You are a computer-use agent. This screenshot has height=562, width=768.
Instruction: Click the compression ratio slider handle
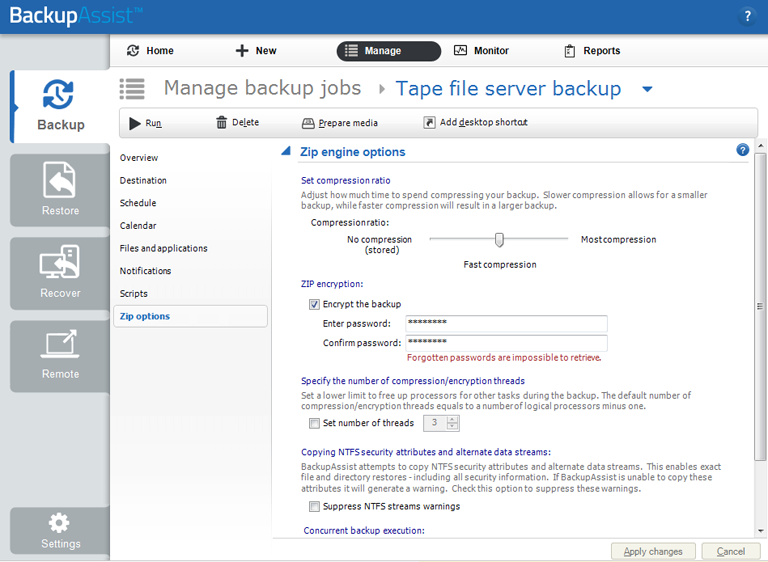point(499,239)
